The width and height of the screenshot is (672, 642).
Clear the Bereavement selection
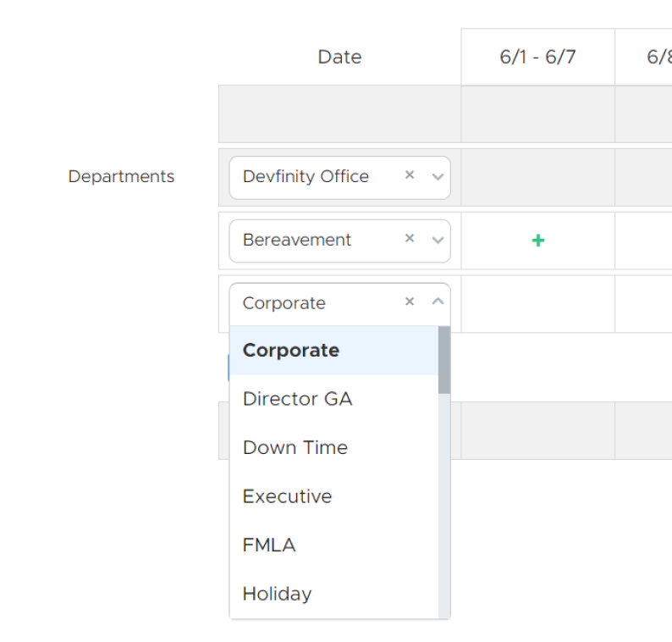pos(410,239)
